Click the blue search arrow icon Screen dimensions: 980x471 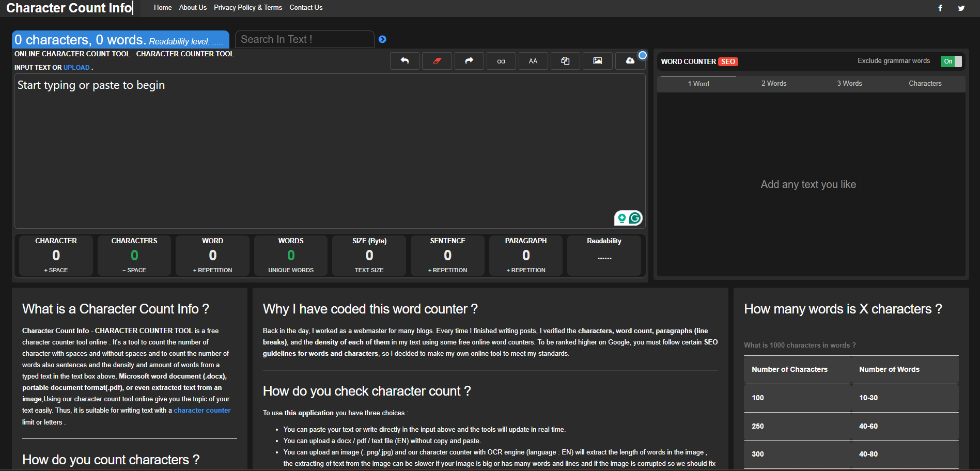point(382,39)
